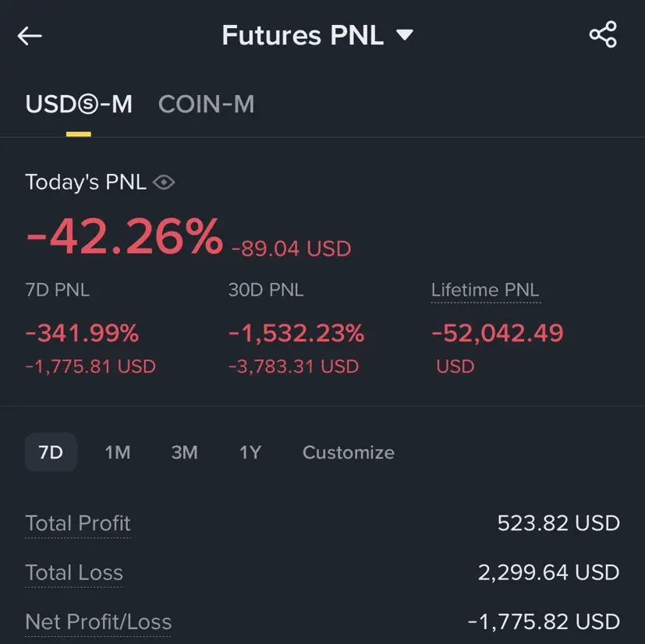Tap the Lifetime PNL label
Image resolution: width=645 pixels, height=644 pixels.
tap(484, 290)
